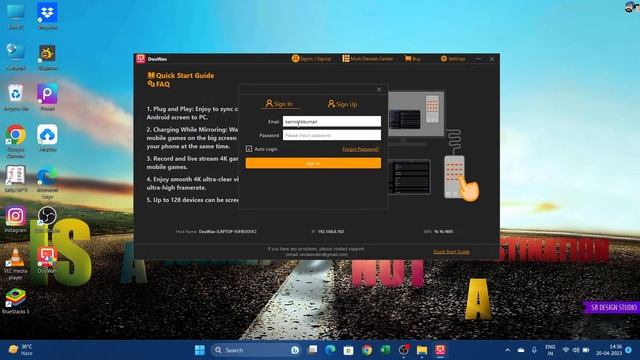The width and height of the screenshot is (640, 360).
Task: Open the taskbar clock and date
Action: 609,350
